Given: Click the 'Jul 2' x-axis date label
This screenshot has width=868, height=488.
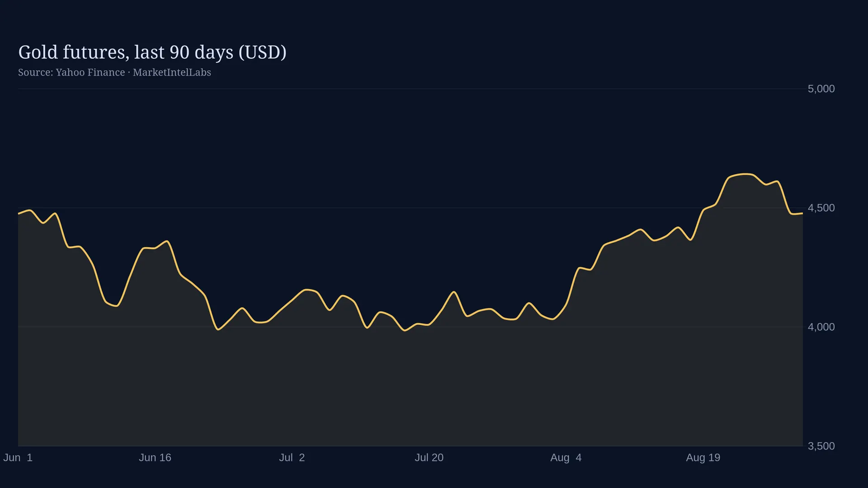Looking at the screenshot, I should click(292, 458).
